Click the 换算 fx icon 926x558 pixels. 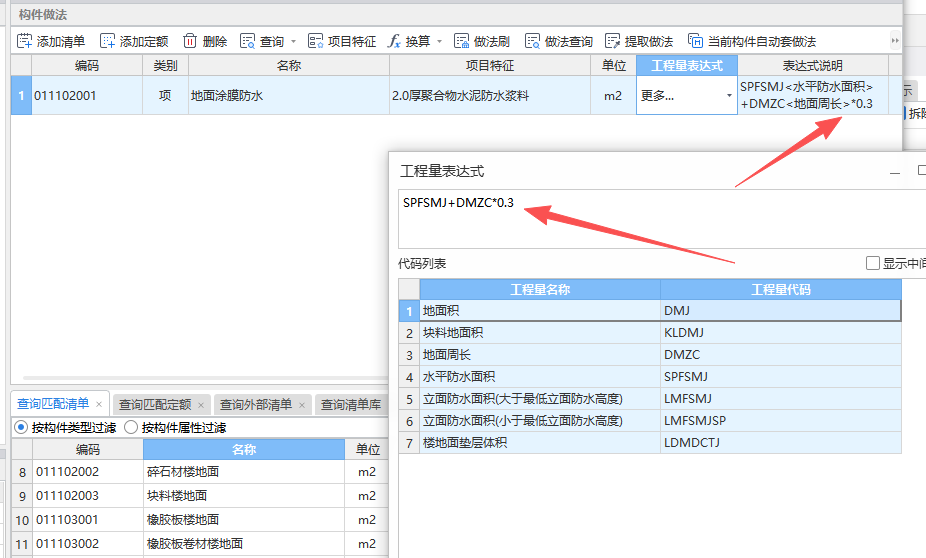click(394, 41)
